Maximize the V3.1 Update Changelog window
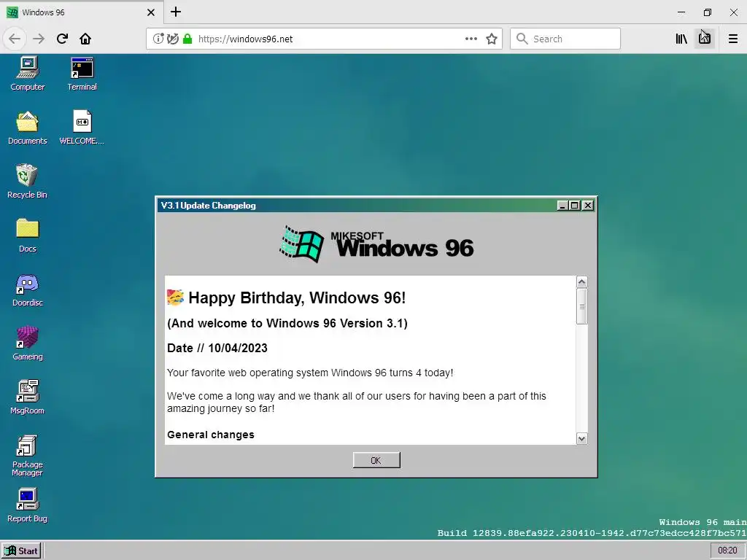 (x=575, y=205)
